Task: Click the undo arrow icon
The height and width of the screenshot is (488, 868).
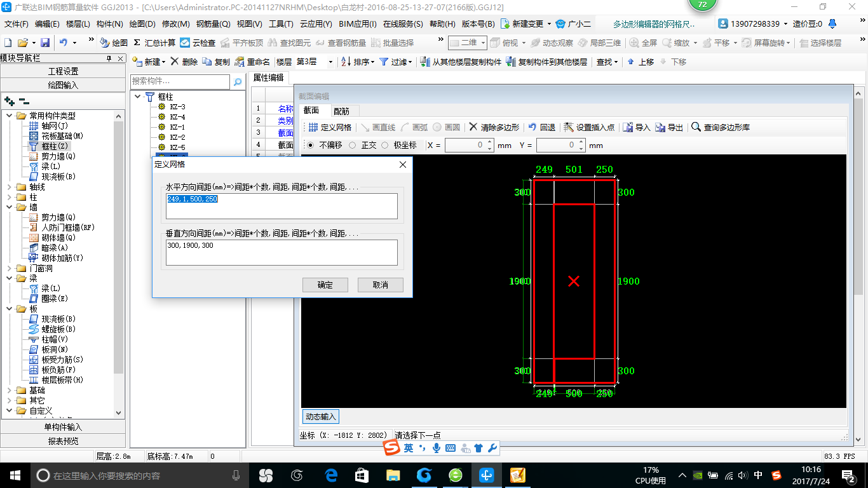Action: tap(64, 43)
